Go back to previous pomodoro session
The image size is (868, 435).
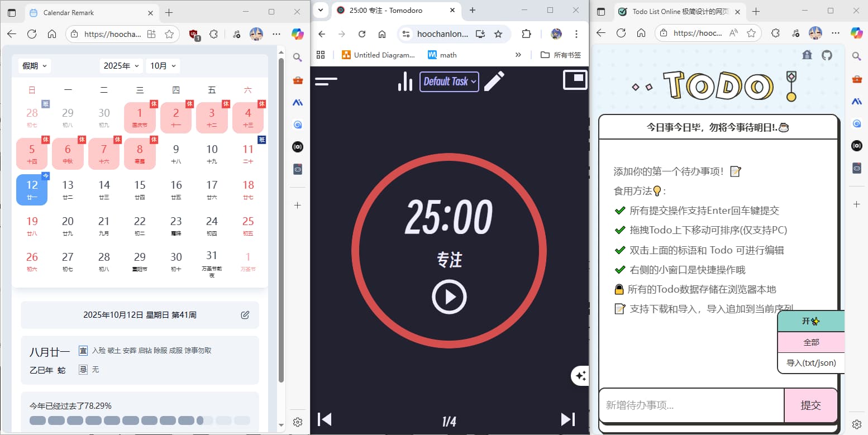click(x=325, y=419)
